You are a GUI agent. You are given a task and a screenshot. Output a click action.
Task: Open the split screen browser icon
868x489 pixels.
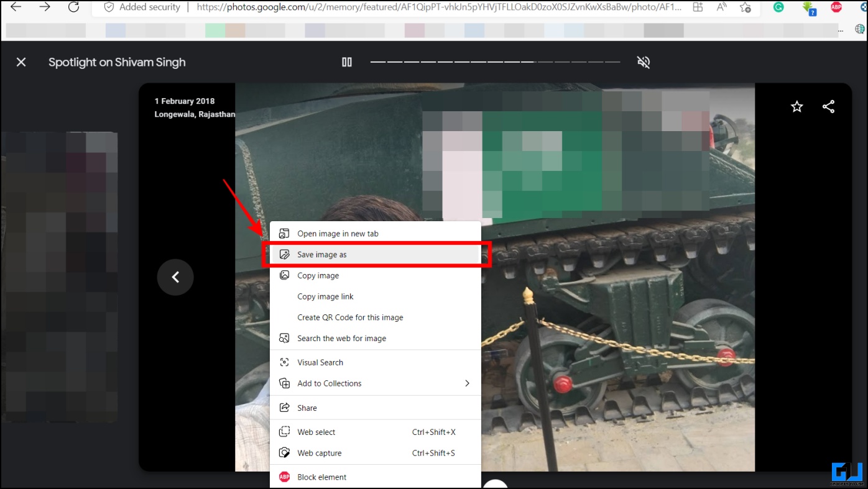point(697,7)
